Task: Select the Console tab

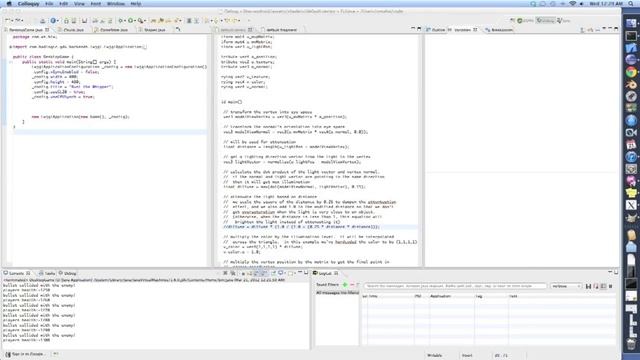Action: [16, 273]
